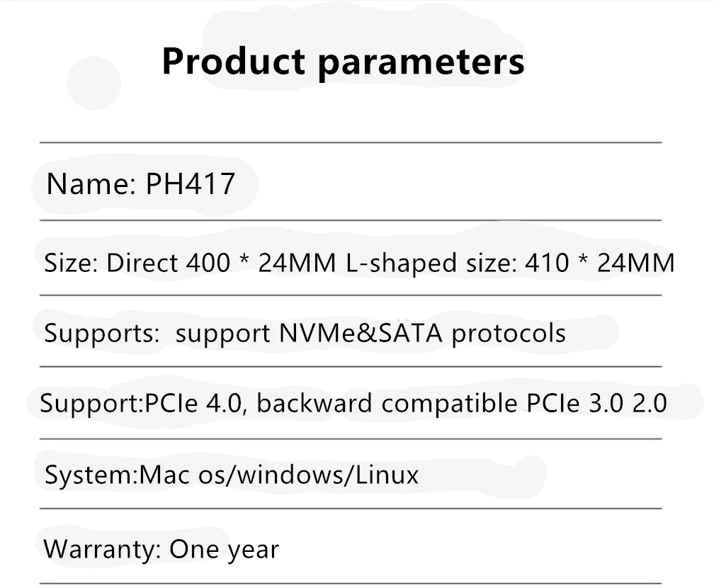Click the Warranty: label

(102, 550)
